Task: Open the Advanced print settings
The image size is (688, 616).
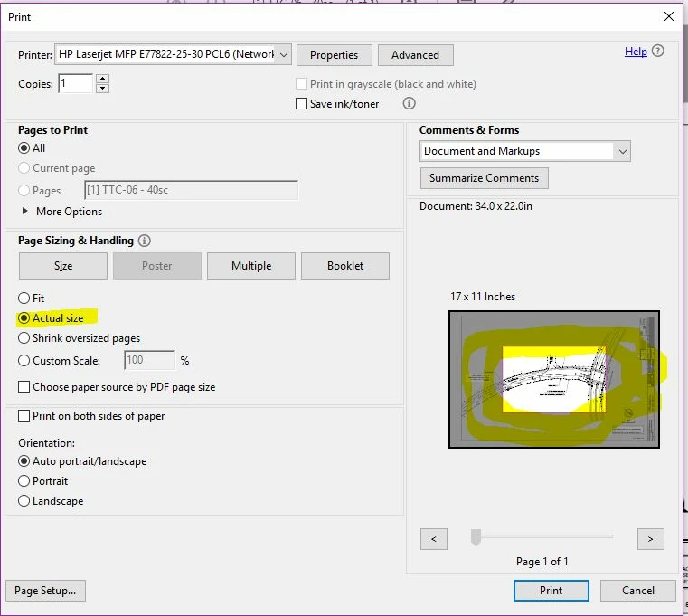Action: (x=416, y=55)
